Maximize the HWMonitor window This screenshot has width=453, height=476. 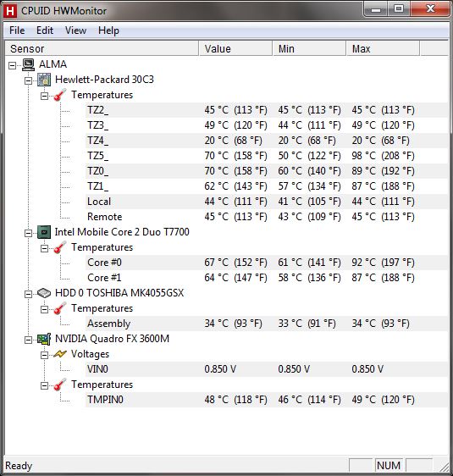tap(399, 9)
